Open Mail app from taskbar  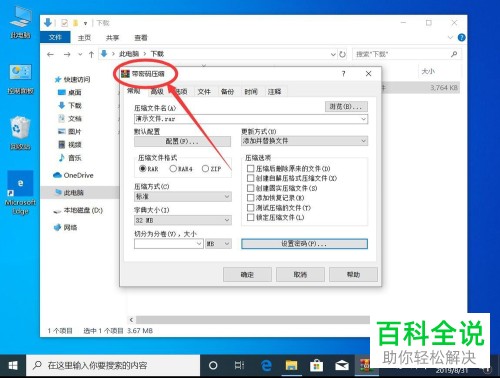[342, 366]
